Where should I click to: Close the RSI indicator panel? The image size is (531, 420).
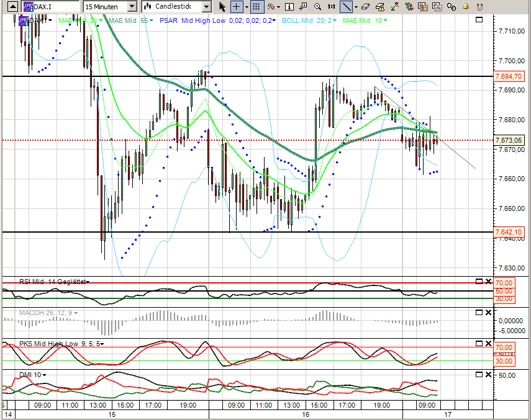point(488,280)
